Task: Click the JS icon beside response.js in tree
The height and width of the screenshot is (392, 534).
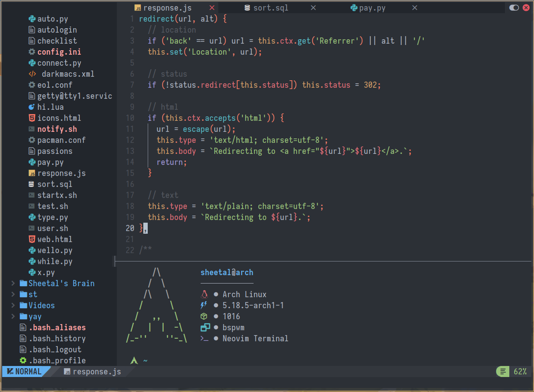Action: pyautogui.click(x=32, y=173)
